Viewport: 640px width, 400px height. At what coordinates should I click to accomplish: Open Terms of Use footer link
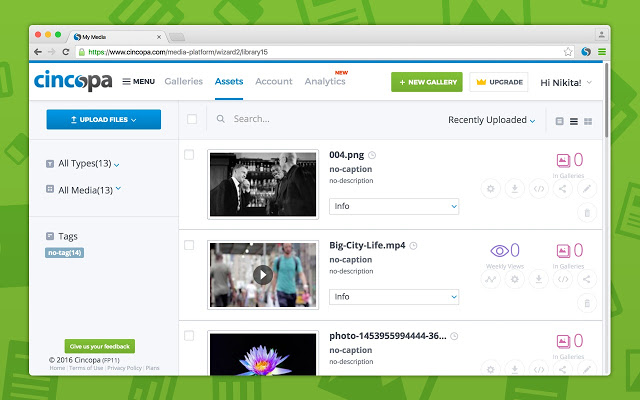coord(86,368)
